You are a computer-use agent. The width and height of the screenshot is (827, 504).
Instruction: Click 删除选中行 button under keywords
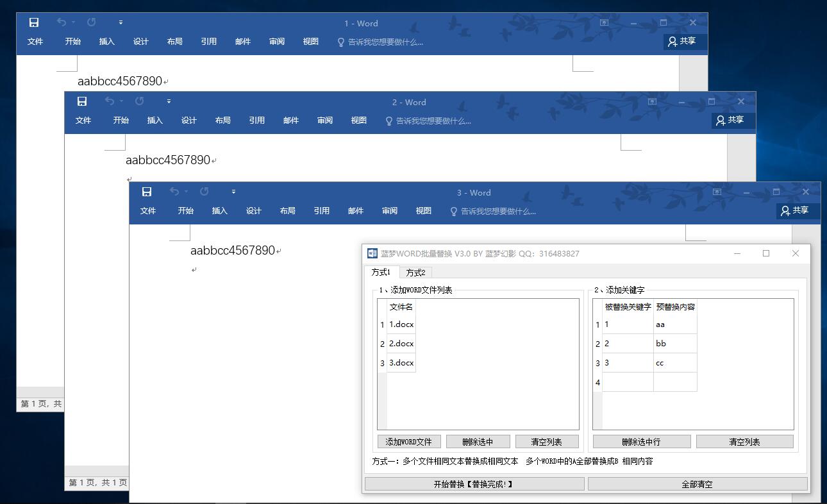click(642, 442)
